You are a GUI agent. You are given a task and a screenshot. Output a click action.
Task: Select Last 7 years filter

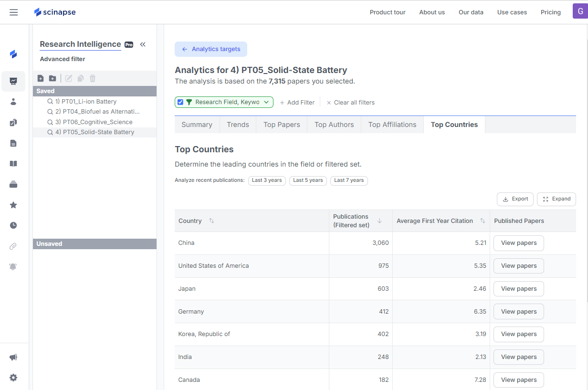click(x=349, y=180)
